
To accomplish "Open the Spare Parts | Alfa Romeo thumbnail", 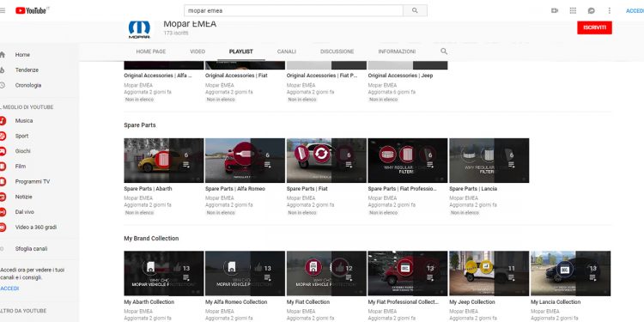I will [x=246, y=161].
